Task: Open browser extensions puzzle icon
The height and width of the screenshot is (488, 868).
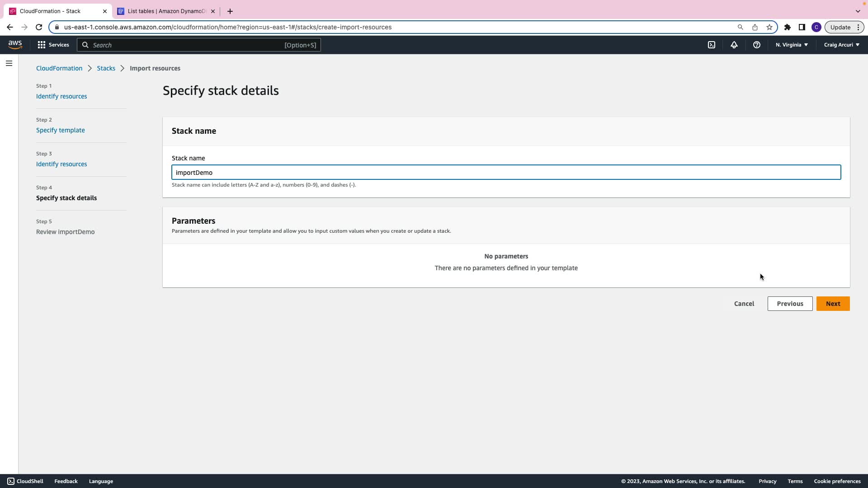Action: click(x=788, y=27)
